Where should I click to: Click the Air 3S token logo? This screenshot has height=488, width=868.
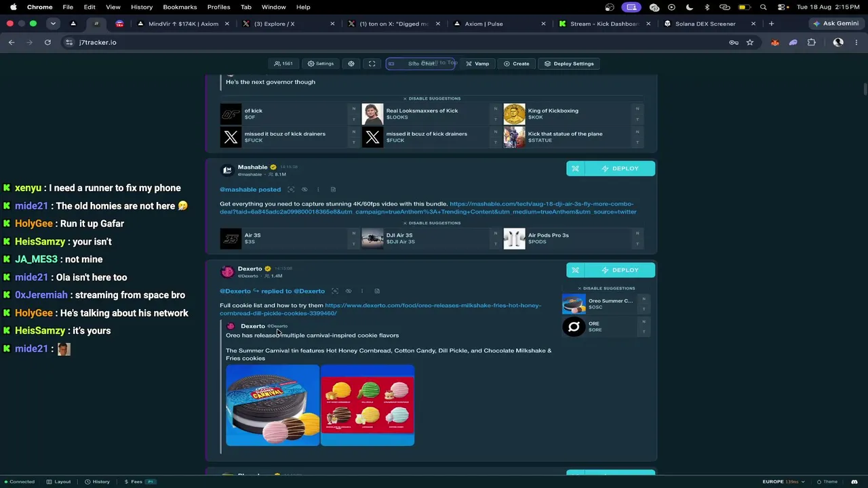pyautogui.click(x=231, y=239)
